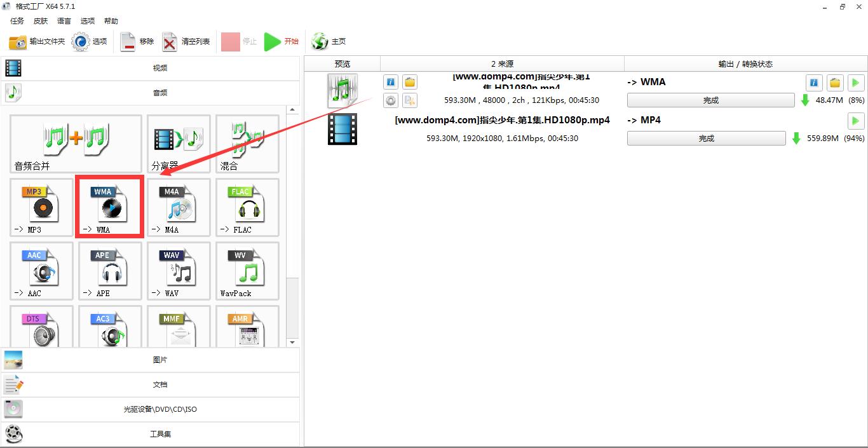Play the MP4 output file
The height and width of the screenshot is (448, 868).
856,121
